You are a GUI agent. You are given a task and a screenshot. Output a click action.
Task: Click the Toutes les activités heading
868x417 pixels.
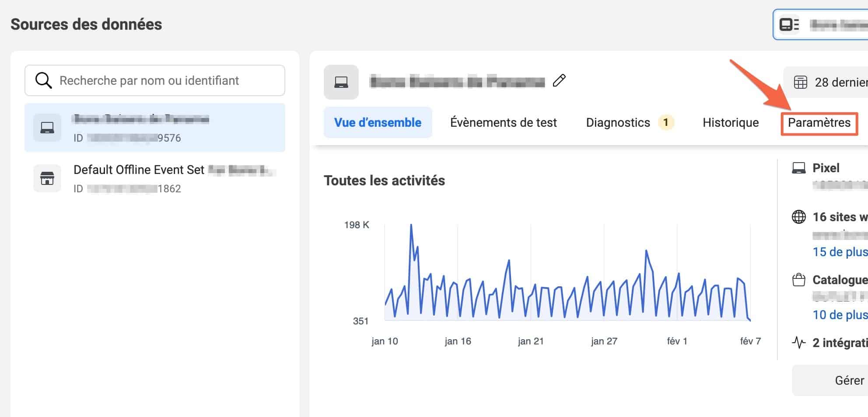point(384,181)
